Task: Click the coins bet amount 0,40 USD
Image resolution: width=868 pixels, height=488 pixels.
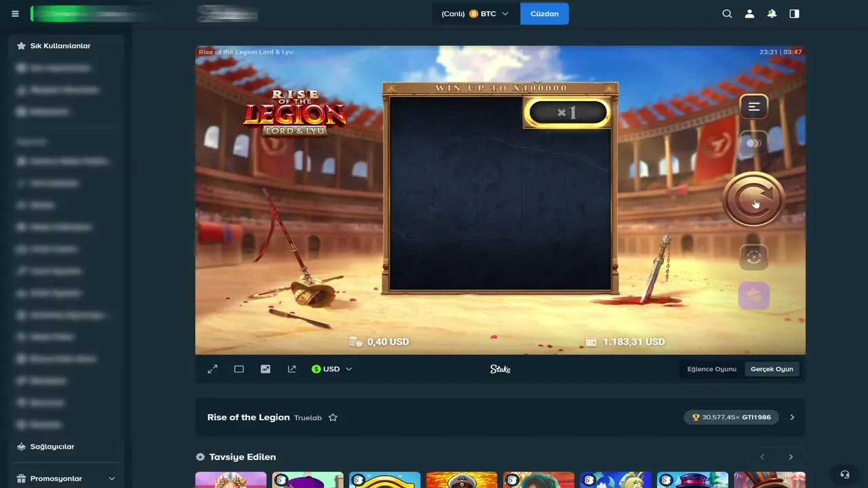Action: 379,342
